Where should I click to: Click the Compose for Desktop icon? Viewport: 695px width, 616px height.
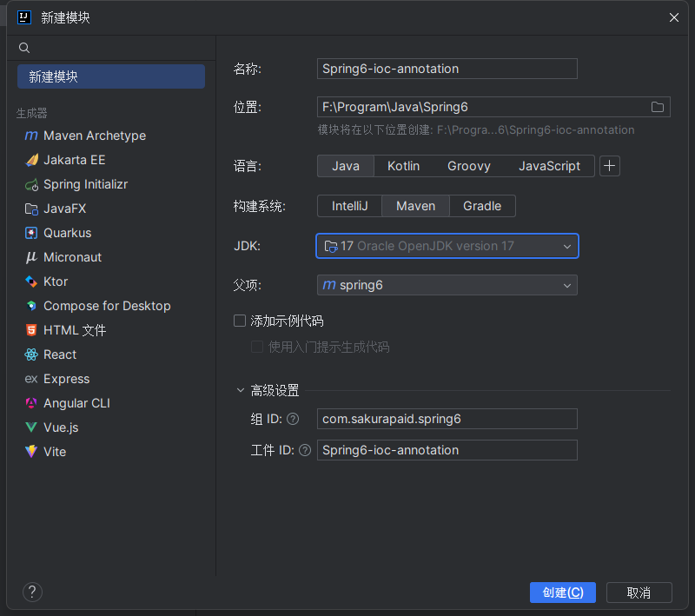(31, 306)
